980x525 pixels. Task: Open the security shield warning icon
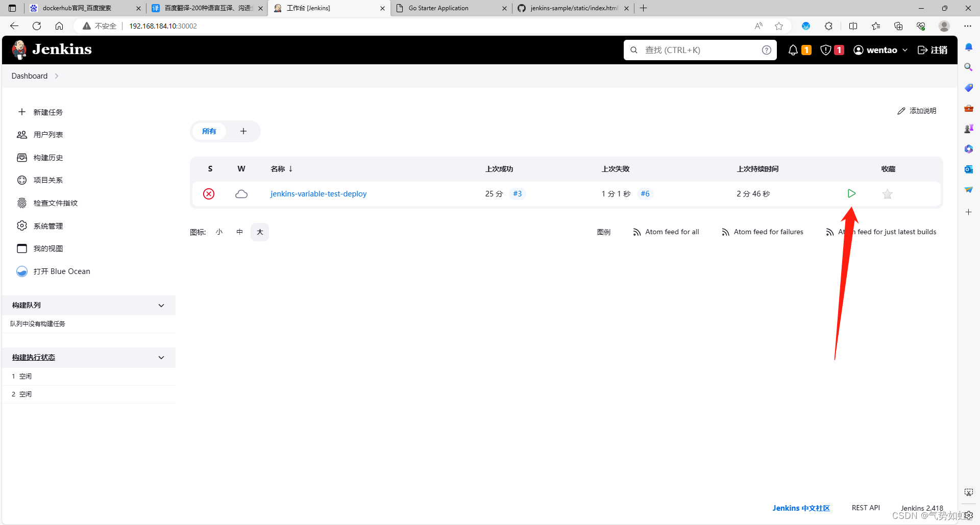point(826,50)
